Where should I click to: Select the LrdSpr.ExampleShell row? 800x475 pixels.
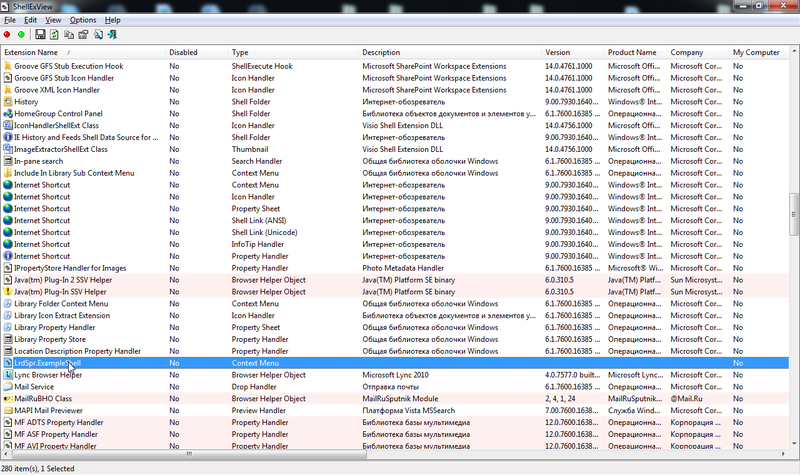tap(395, 363)
